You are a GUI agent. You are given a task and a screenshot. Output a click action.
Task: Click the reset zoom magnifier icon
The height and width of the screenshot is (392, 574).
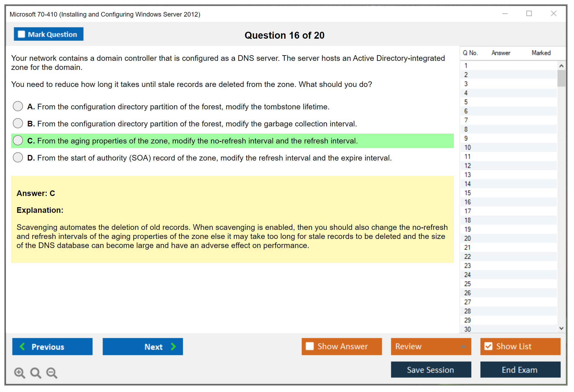click(x=36, y=373)
